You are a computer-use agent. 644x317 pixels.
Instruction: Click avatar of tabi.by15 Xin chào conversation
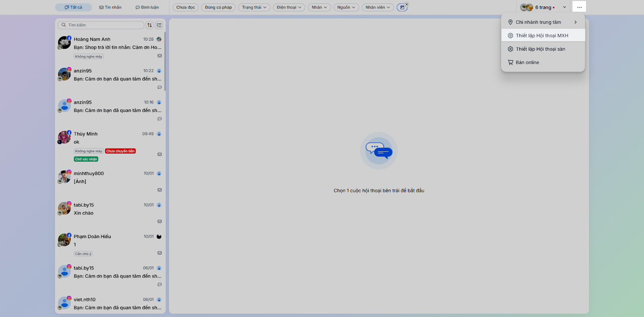click(x=64, y=208)
